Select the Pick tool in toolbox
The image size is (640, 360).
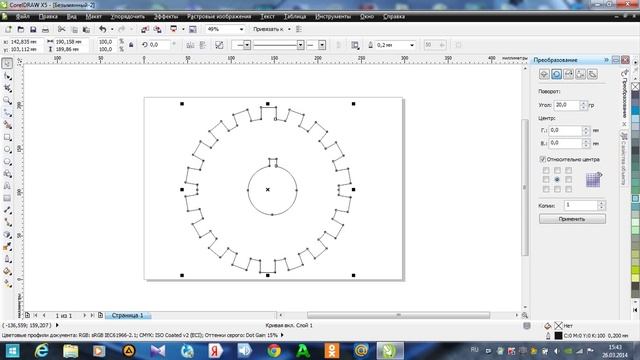point(7,63)
